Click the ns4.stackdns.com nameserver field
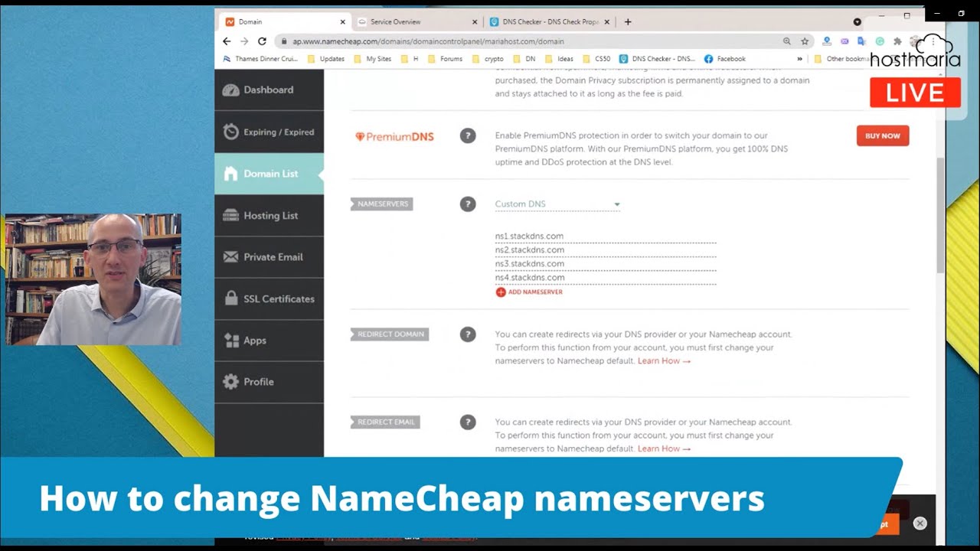This screenshot has height=551, width=980. tap(605, 278)
